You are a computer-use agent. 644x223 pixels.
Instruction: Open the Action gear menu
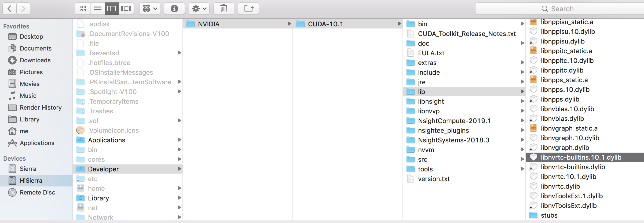[199, 9]
